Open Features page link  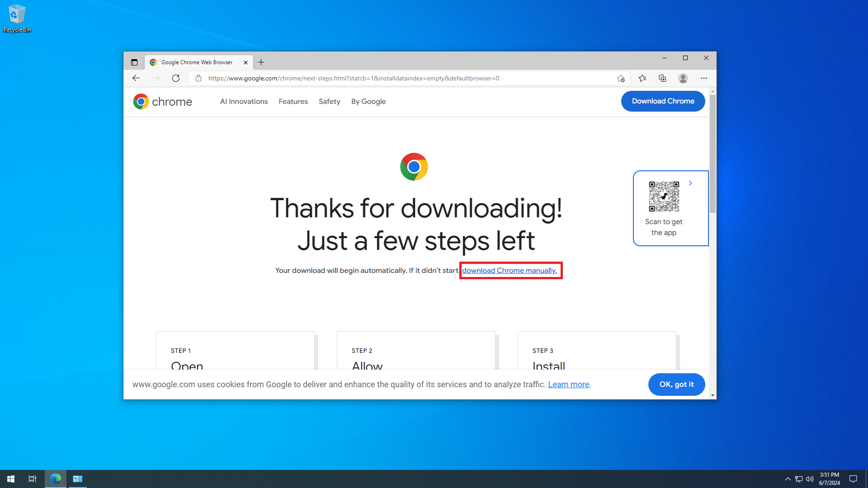click(293, 102)
